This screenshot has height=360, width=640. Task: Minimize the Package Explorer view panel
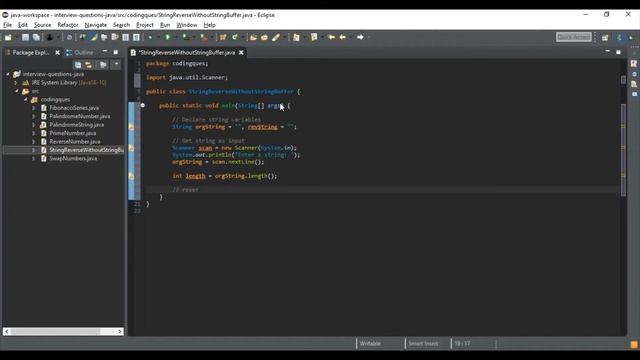(105, 52)
